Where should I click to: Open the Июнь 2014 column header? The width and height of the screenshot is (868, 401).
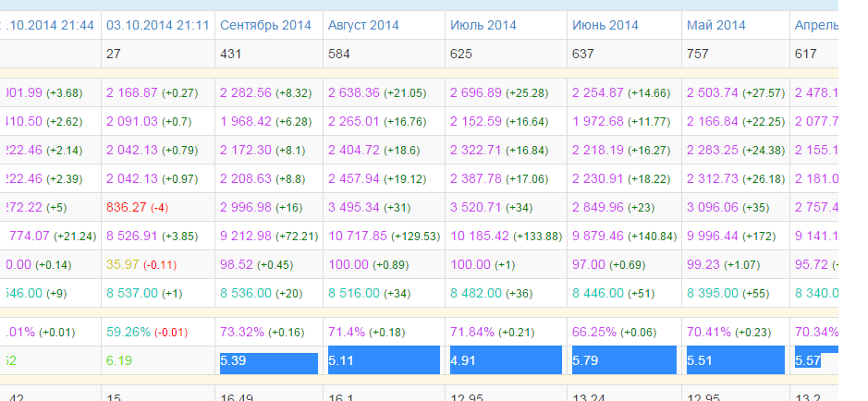[605, 25]
